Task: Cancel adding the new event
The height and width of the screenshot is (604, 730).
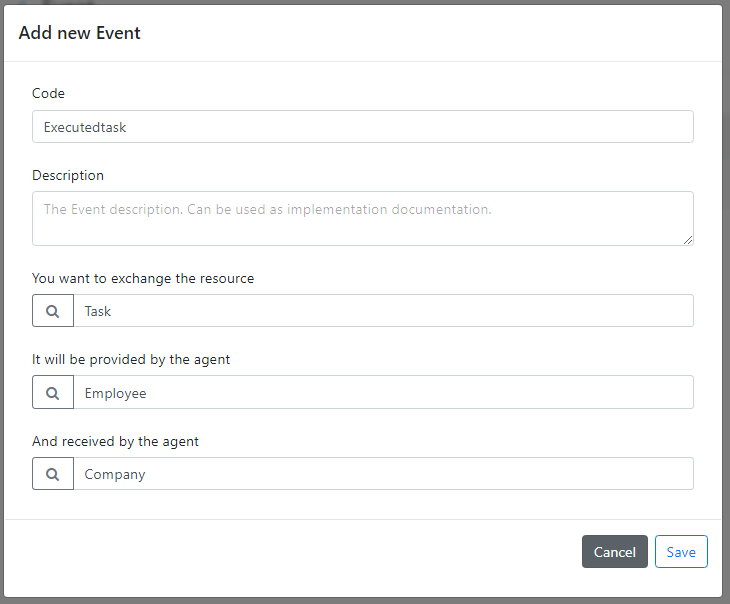Action: click(615, 551)
